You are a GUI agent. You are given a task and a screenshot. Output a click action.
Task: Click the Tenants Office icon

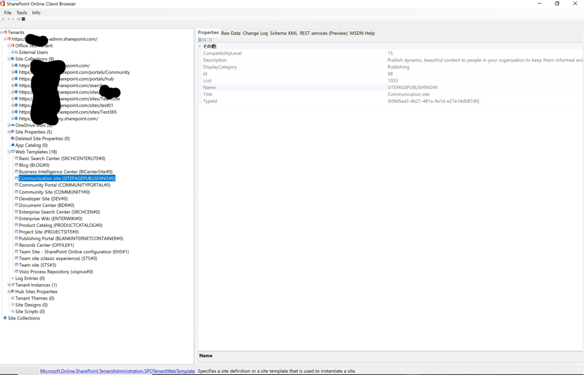tap(5, 32)
